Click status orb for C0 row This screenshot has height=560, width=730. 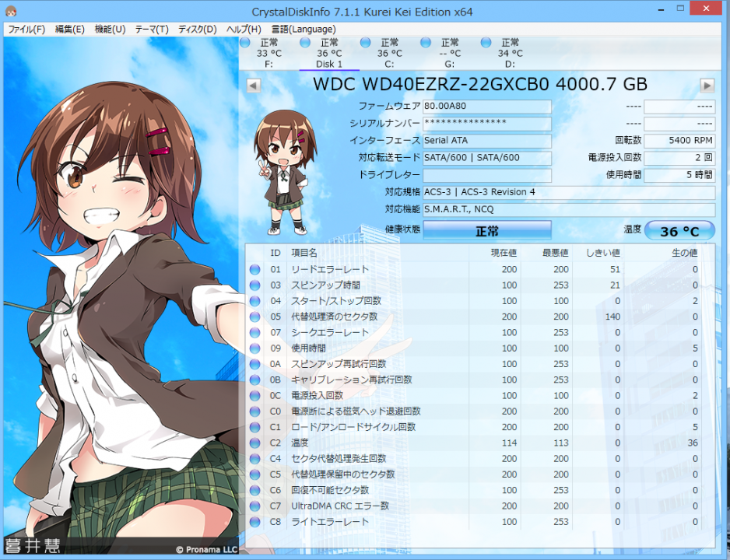[x=254, y=411]
